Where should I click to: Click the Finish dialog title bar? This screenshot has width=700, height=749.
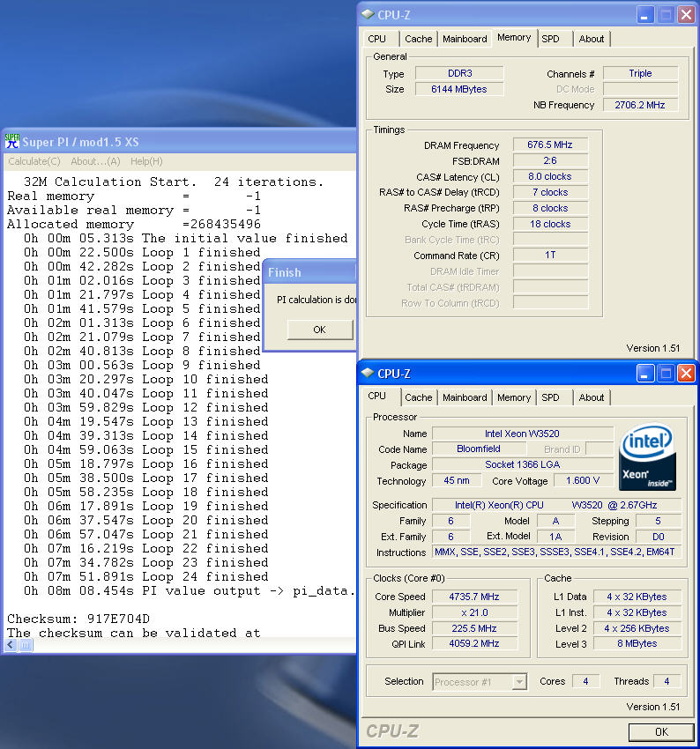point(310,272)
